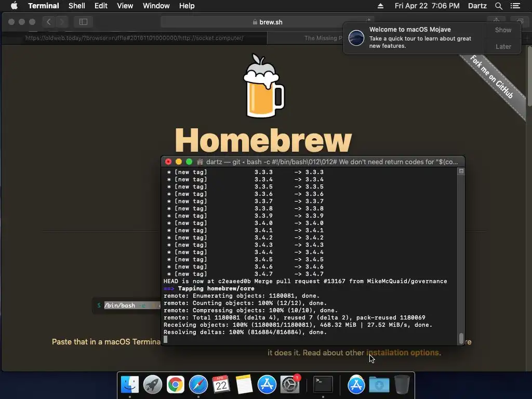Click Later on Mojave welcome notification
The image size is (532, 399).
click(503, 46)
